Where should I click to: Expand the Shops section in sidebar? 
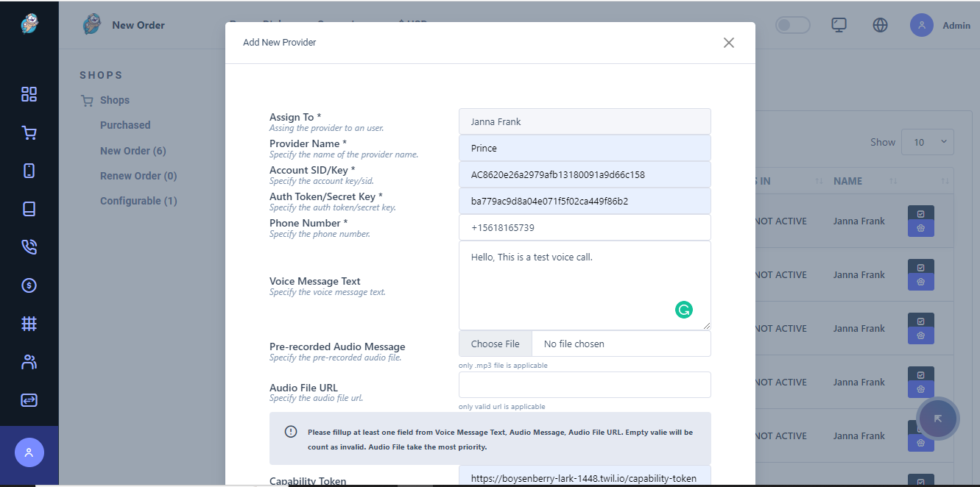115,99
